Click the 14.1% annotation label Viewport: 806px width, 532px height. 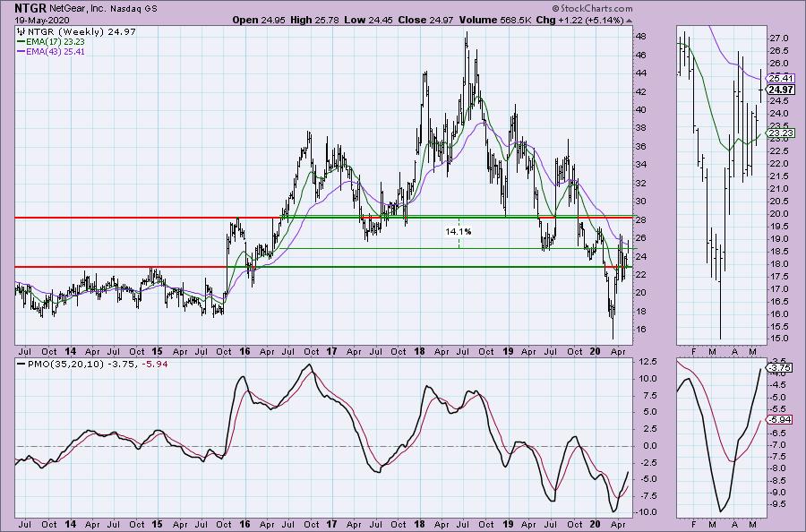coord(458,232)
